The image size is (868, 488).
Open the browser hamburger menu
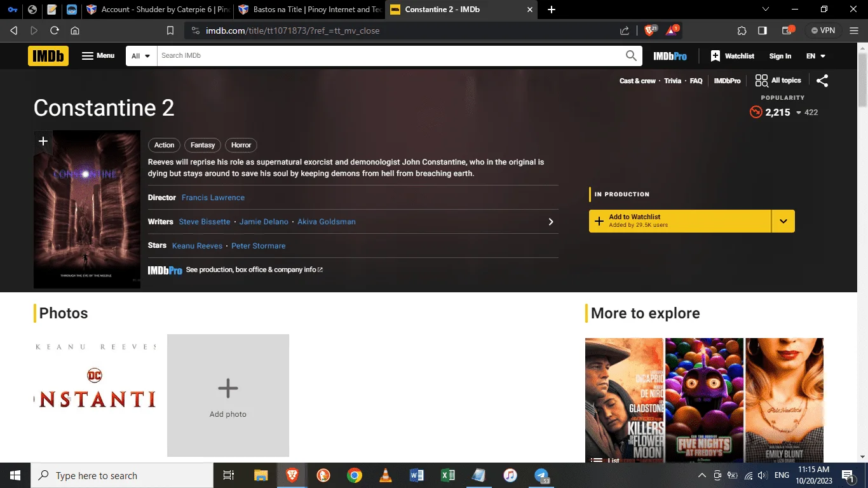[855, 30]
